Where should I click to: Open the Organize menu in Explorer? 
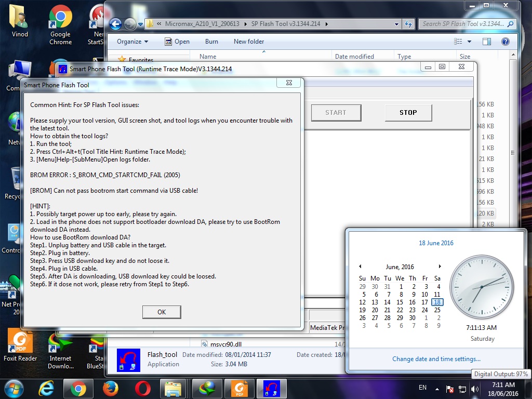pos(132,42)
